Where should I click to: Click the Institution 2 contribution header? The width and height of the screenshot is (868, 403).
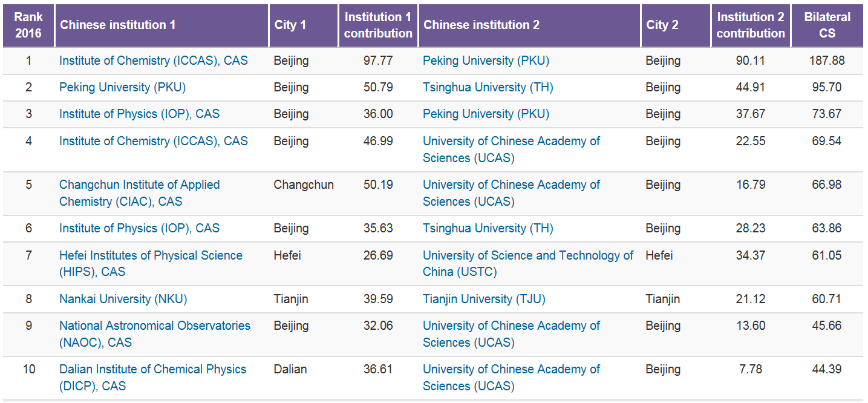click(x=751, y=25)
